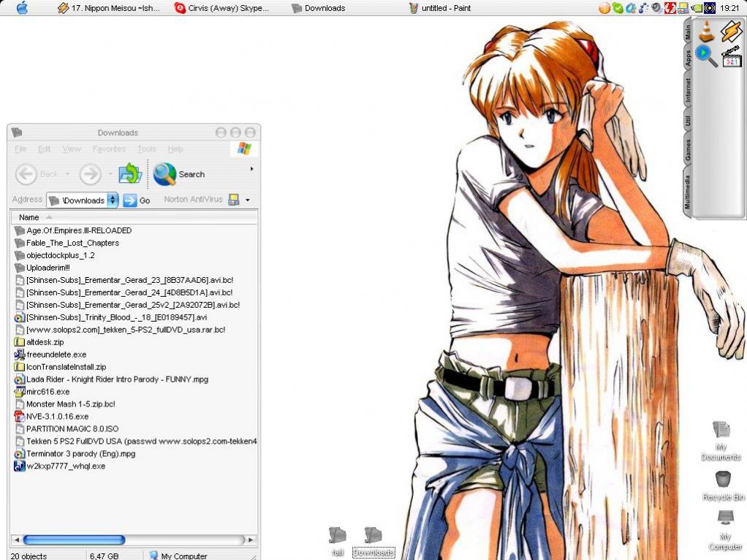Select the Recycle Bin desktop icon
Viewport: 747px width, 560px height.
point(723,485)
